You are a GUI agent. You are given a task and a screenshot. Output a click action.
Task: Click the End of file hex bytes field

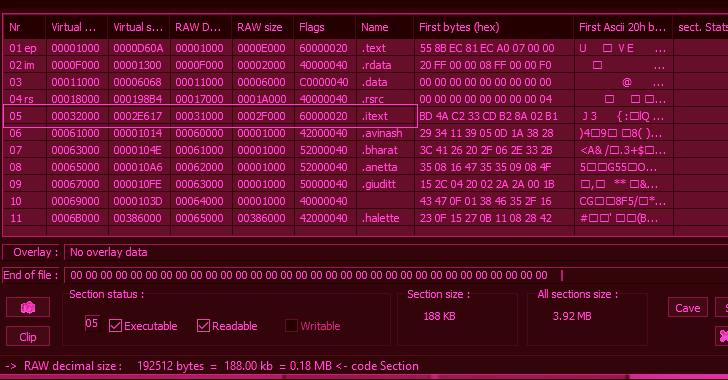click(396, 275)
